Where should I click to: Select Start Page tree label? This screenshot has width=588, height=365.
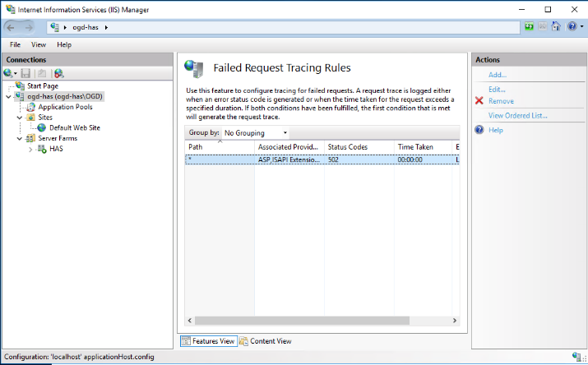[43, 85]
